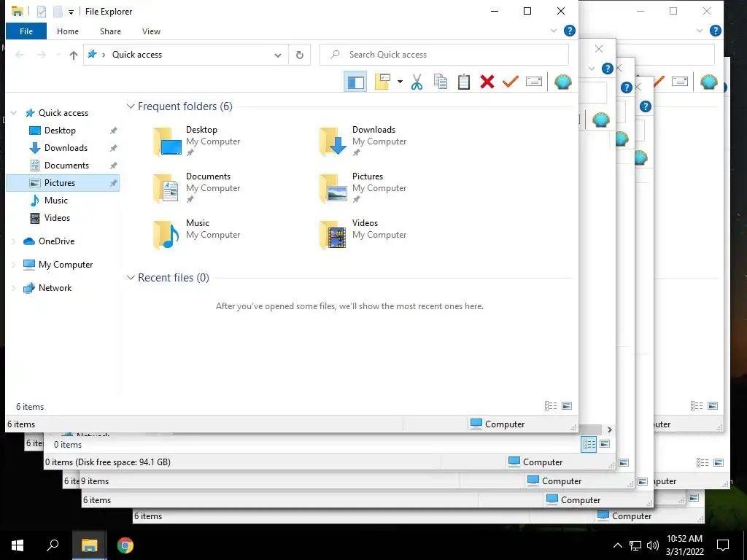Click the Cut scissors icon

pos(417,82)
